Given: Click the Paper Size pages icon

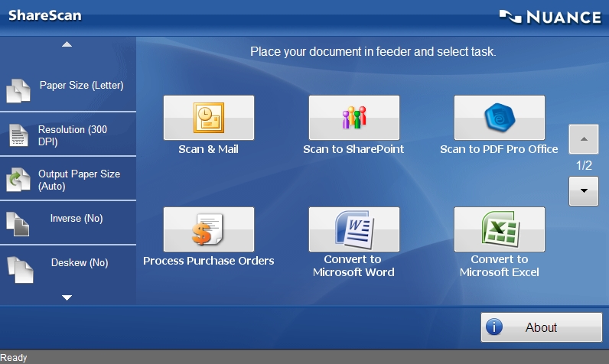Looking at the screenshot, I should point(18,90).
